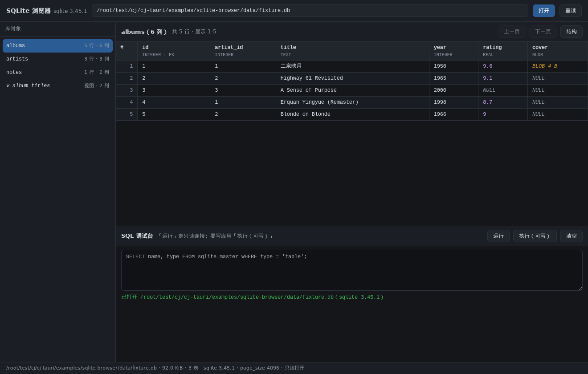Select the Erquan Yingyue (Remaster) cell
The height and width of the screenshot is (374, 588).
click(352, 102)
